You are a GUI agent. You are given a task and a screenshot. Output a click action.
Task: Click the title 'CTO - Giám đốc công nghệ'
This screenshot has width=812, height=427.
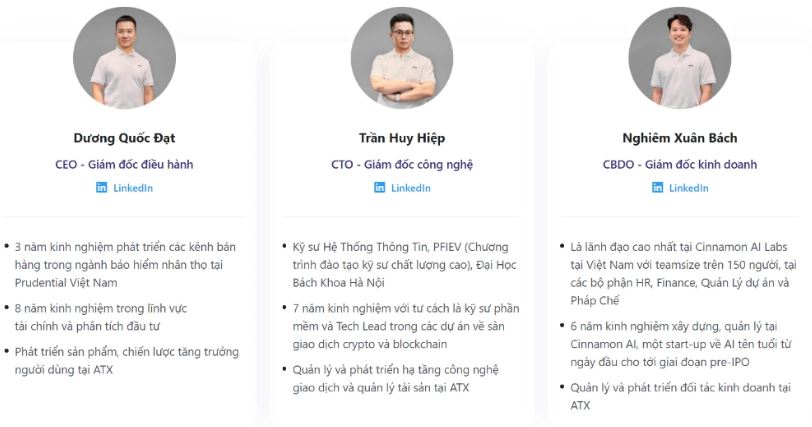click(402, 164)
